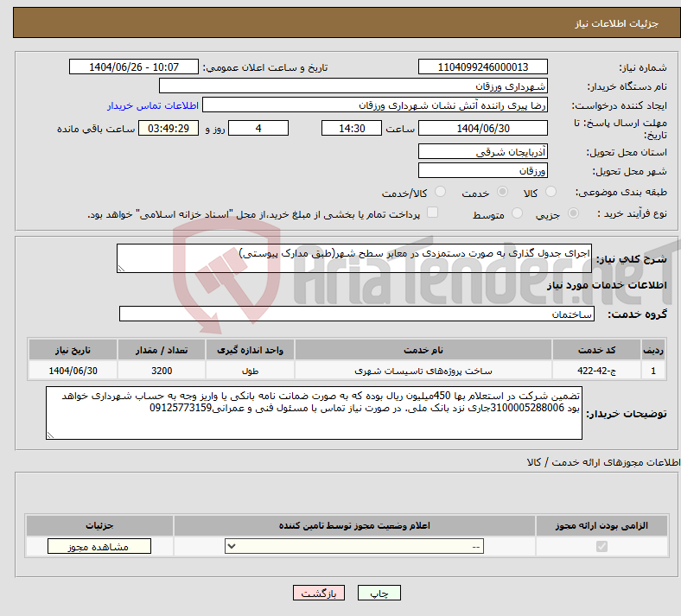Click the response deadline date field
Viewport: 681px width, 616px height.
pyautogui.click(x=483, y=128)
